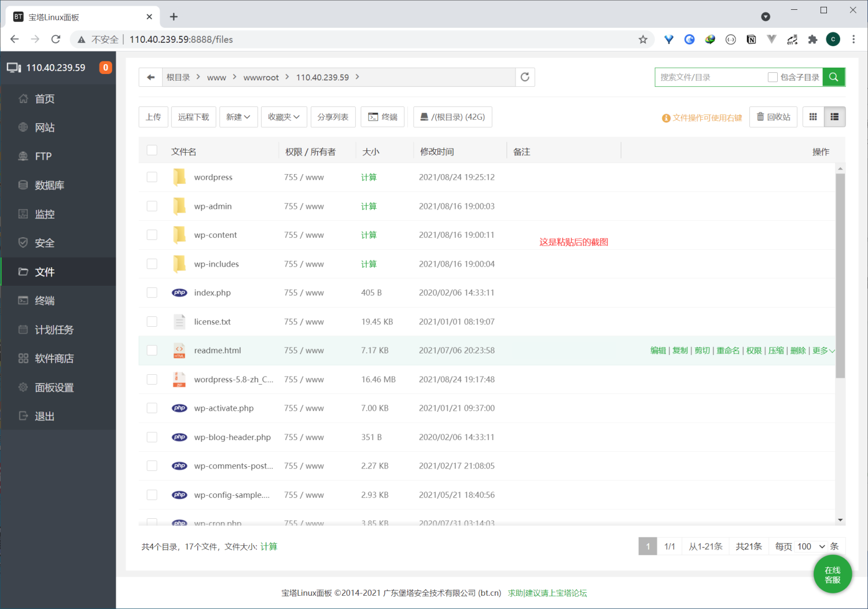Screen dimensions: 868x609
Task: Enable the 包含子目录 checkbox
Action: tap(773, 77)
